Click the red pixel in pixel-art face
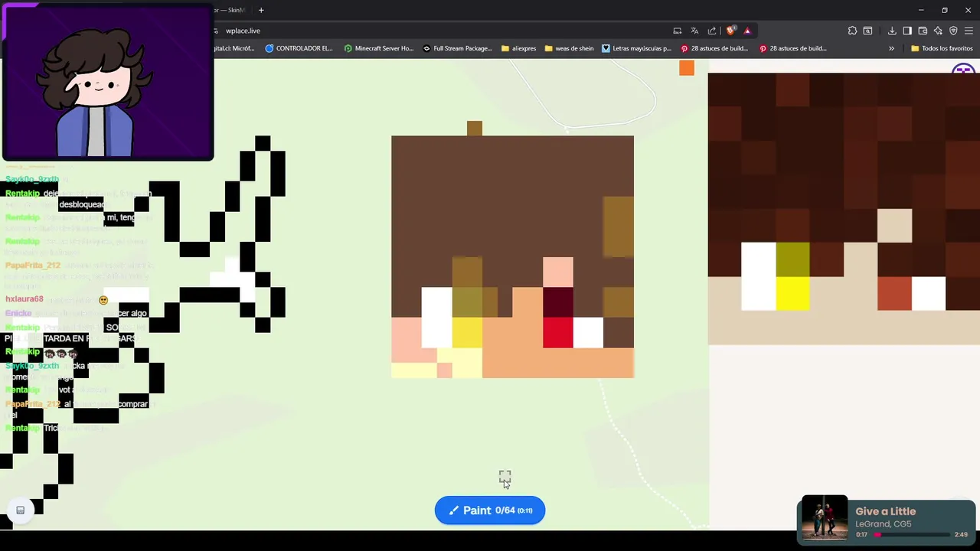 point(558,333)
